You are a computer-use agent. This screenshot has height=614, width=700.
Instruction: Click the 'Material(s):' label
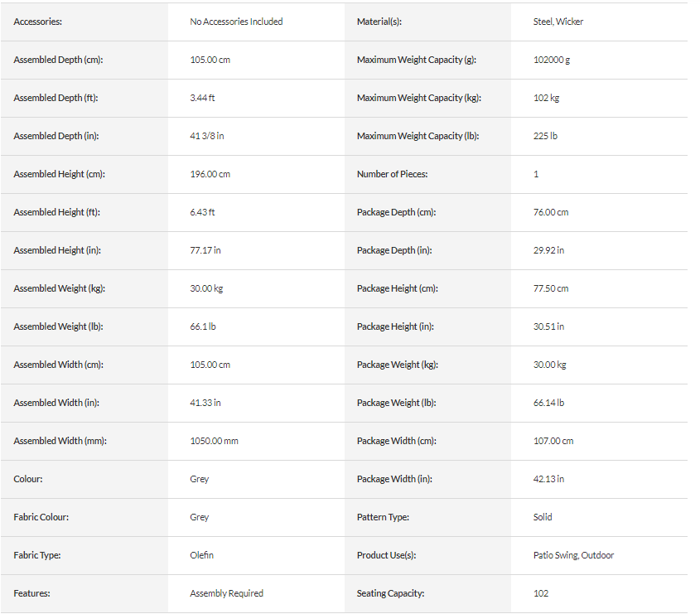379,22
